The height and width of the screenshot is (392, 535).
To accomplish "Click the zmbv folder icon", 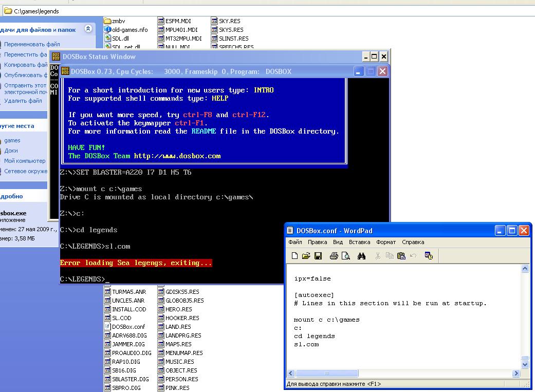I will [x=107, y=21].
